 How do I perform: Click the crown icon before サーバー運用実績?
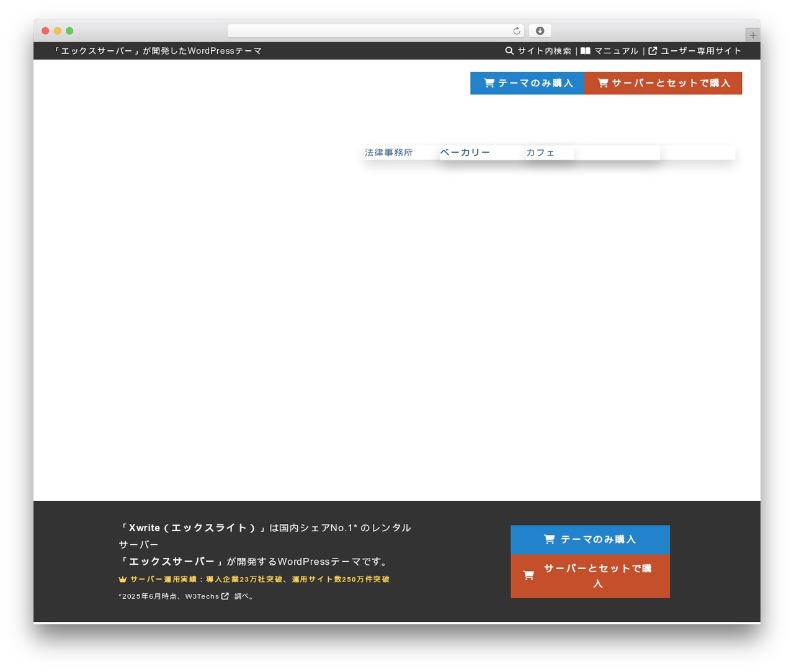122,580
